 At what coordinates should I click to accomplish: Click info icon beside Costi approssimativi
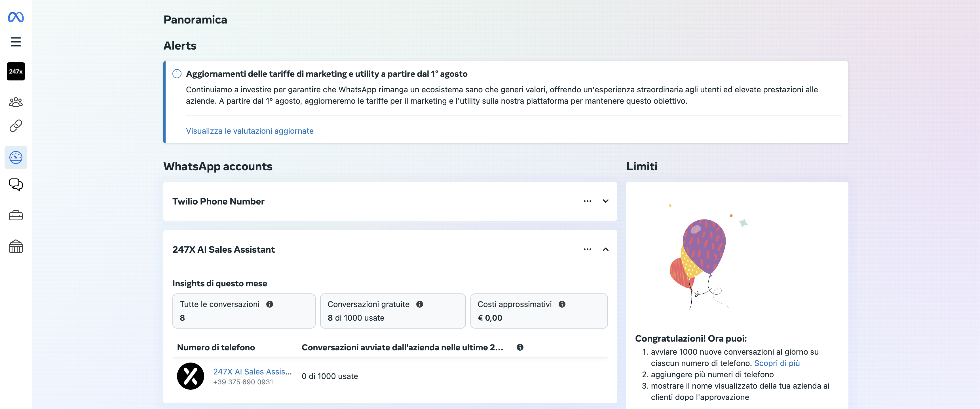point(562,304)
